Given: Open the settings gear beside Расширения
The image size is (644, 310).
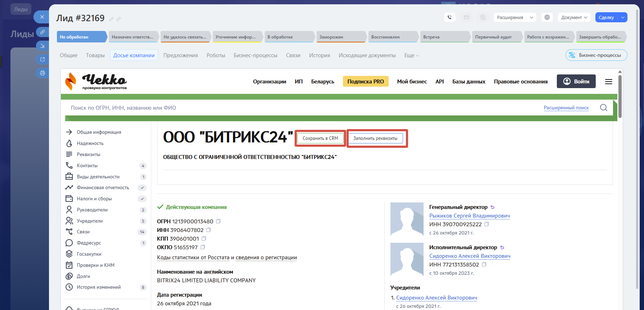Looking at the screenshot, I should (x=547, y=17).
